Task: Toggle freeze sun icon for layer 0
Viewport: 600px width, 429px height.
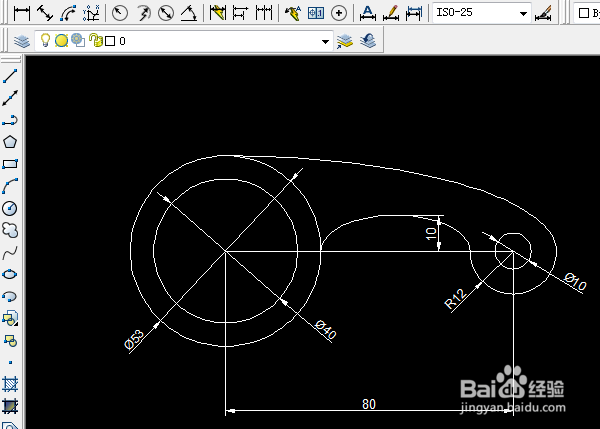Action: click(x=61, y=41)
